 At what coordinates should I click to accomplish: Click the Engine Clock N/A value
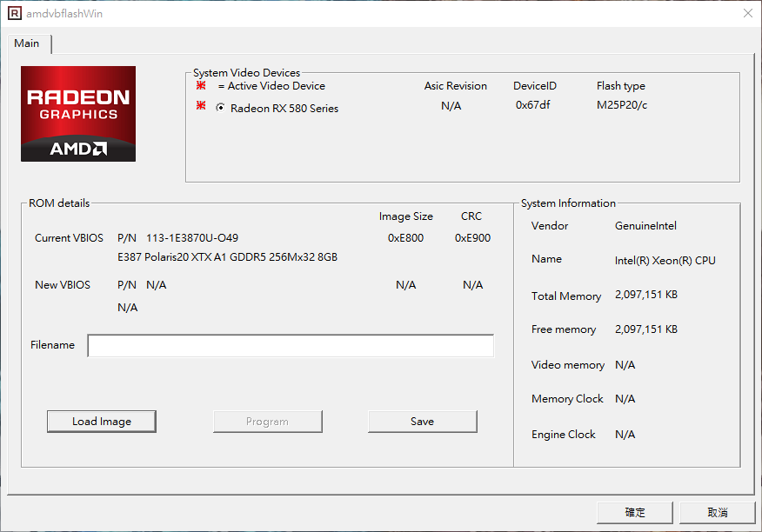625,435
